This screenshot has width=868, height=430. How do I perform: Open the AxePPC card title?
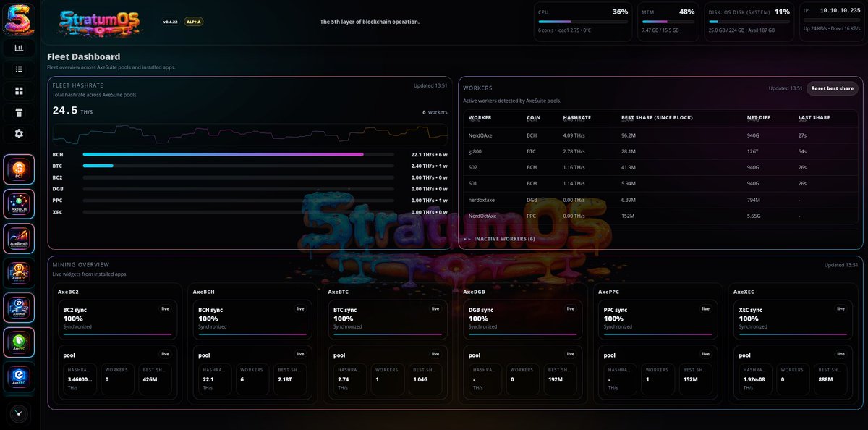609,292
